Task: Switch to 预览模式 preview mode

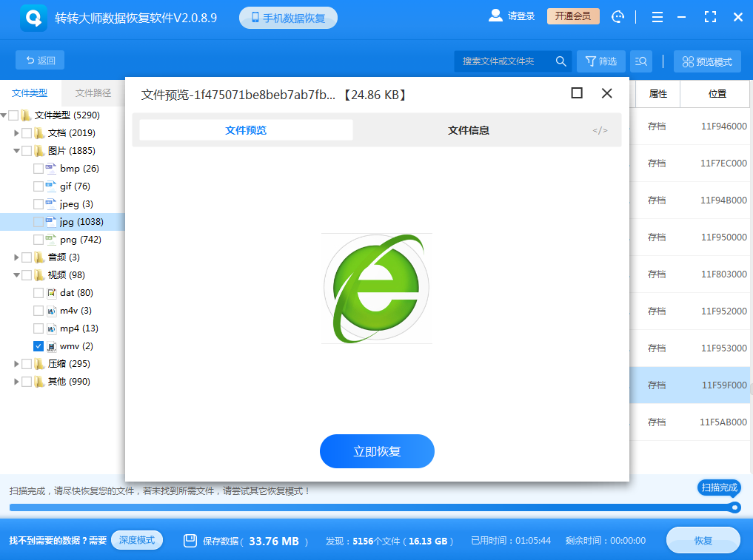Action: pos(706,61)
